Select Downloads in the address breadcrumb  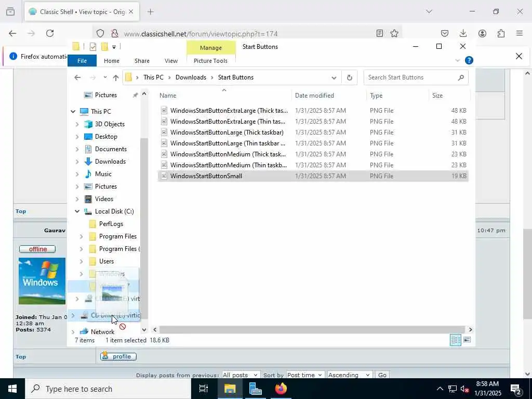[191, 77]
